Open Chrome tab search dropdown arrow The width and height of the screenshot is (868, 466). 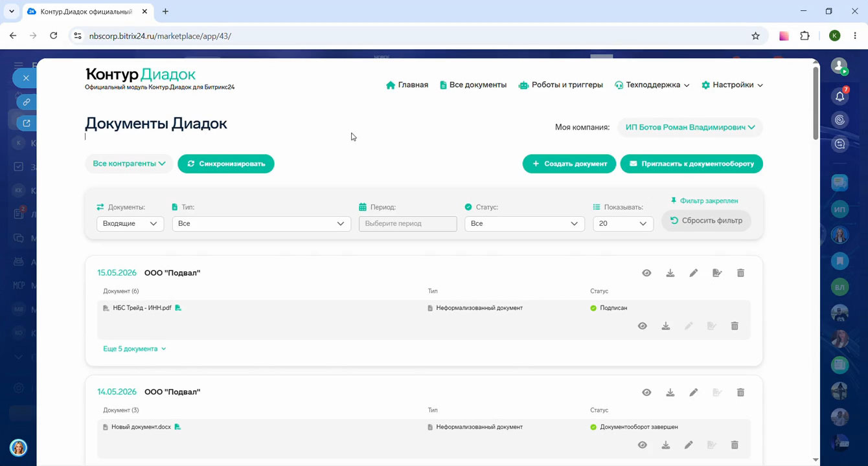(12, 12)
